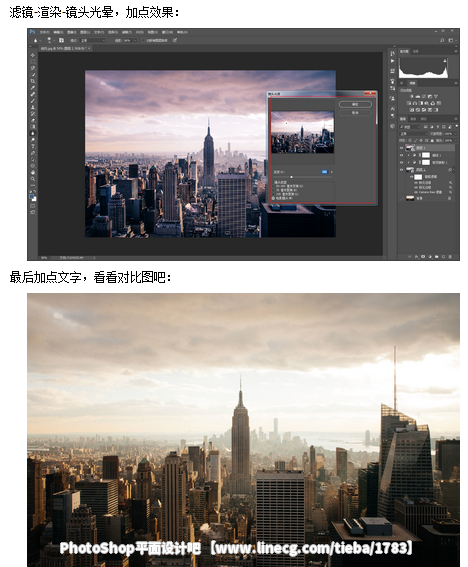Click Cancel in Lens Flare dialog
The height and width of the screenshot is (567, 468).
(355, 113)
